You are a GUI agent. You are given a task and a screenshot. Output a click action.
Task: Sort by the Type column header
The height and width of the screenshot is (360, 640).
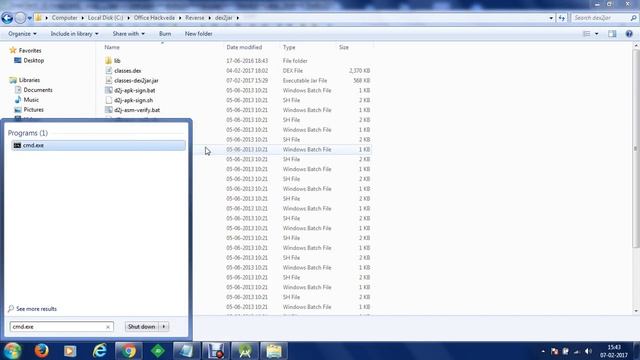click(289, 47)
